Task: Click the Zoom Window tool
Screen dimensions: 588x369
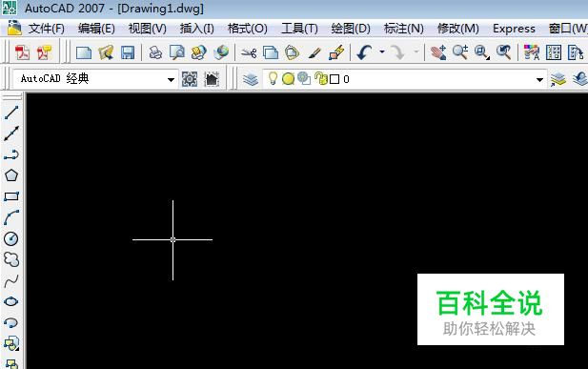Action: 482,52
